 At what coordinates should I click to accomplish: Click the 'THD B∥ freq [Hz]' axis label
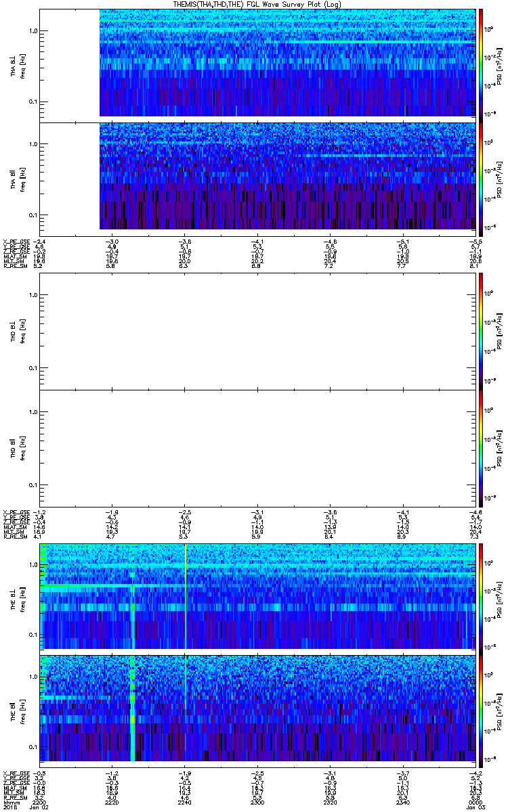pyautogui.click(x=17, y=447)
